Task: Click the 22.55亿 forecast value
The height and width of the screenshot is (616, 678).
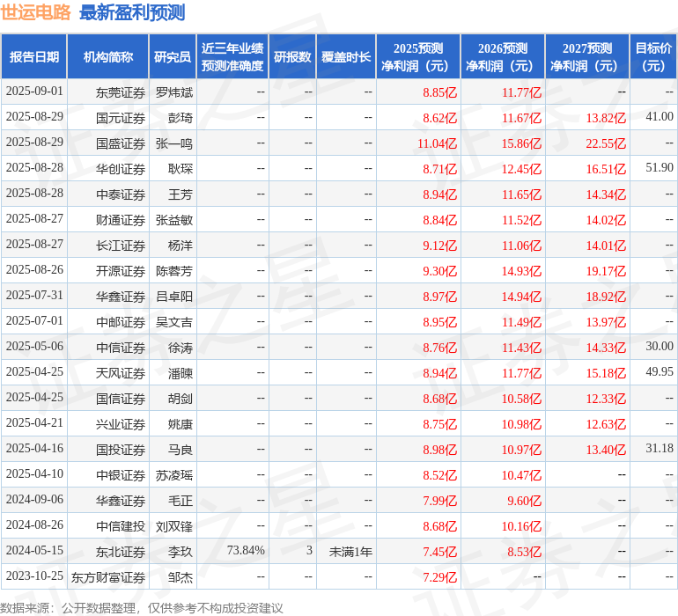Action: [606, 143]
